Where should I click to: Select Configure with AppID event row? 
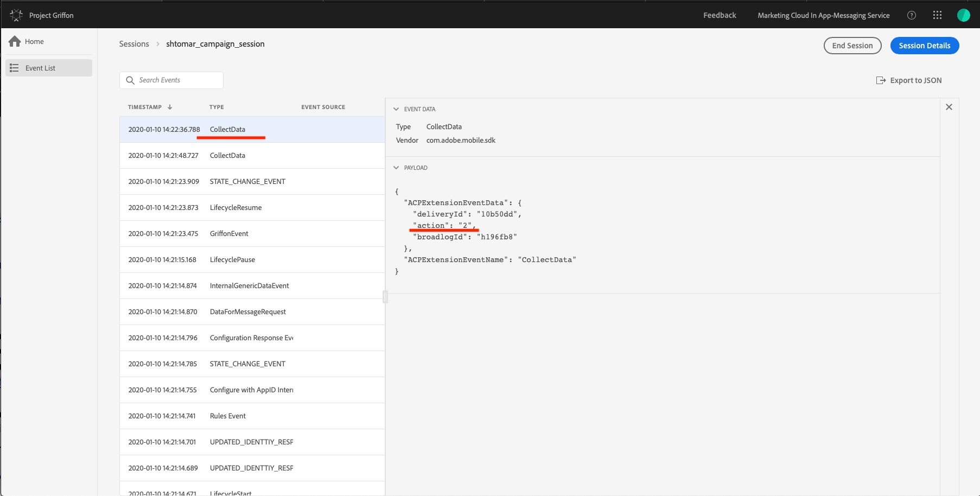click(x=252, y=390)
